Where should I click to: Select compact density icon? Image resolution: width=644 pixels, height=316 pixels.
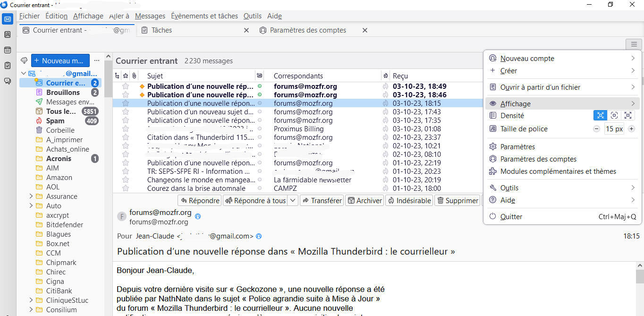click(x=600, y=115)
